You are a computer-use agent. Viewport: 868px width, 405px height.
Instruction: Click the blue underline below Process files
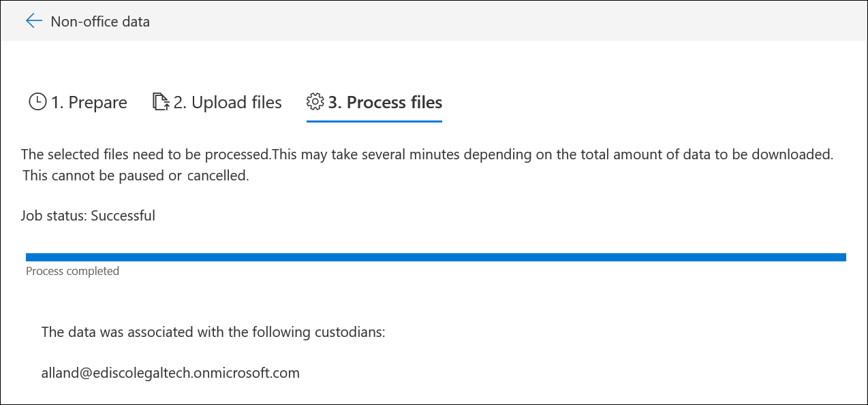coord(374,122)
